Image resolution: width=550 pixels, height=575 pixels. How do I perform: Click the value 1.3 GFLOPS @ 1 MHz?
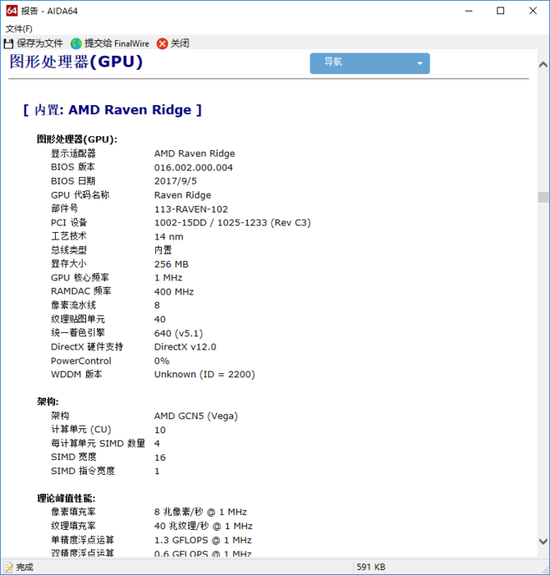203,540
